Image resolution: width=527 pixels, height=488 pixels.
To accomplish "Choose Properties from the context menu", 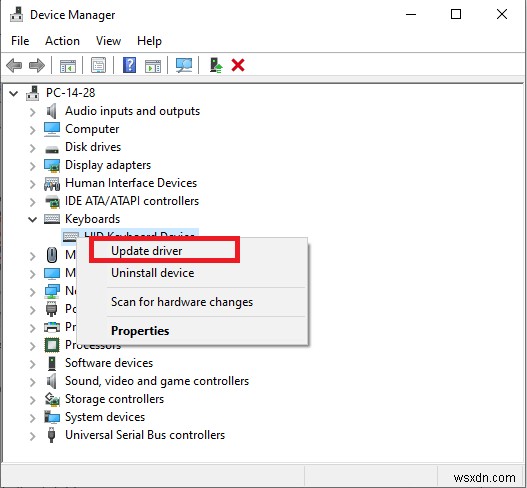I will pos(192,331).
